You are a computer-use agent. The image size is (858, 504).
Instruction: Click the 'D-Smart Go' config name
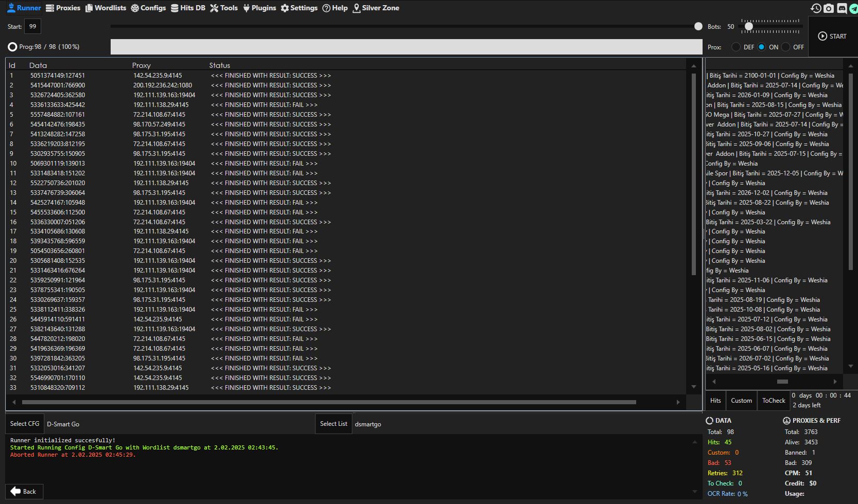pyautogui.click(x=63, y=424)
